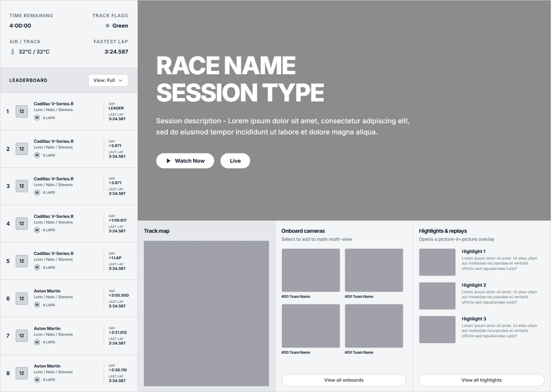Click the track map image
The height and width of the screenshot is (392, 551).
click(x=206, y=313)
